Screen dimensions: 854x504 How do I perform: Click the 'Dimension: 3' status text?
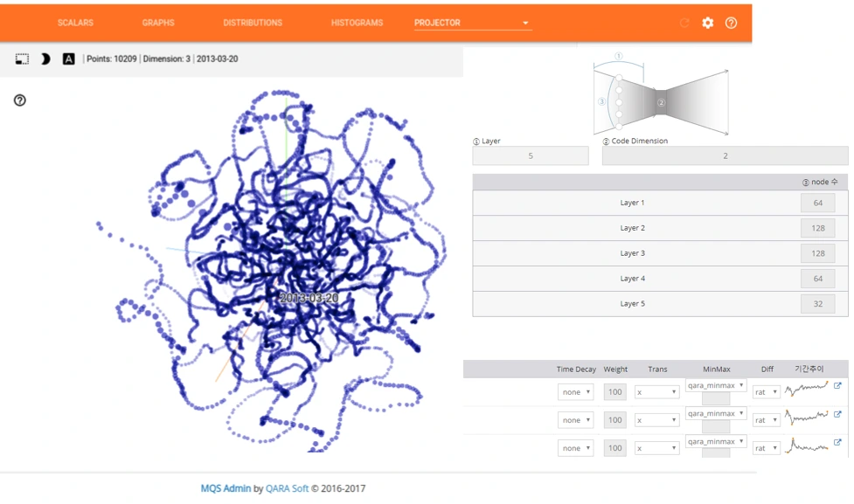(x=167, y=59)
